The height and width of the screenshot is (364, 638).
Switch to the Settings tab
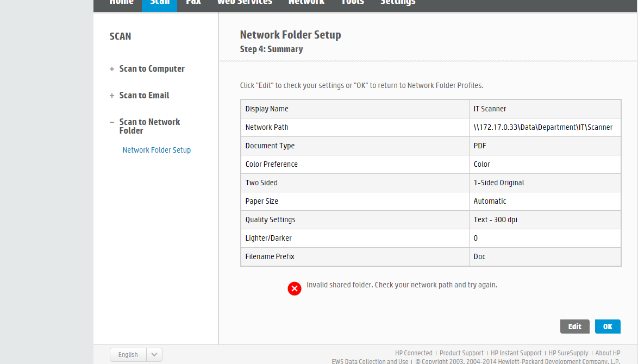coord(398,3)
